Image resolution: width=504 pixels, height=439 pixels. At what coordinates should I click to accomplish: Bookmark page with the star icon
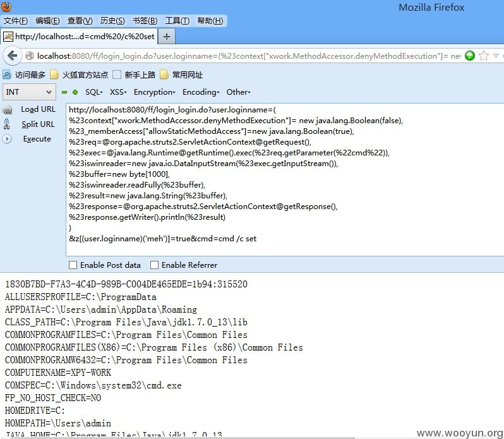[x=484, y=56]
